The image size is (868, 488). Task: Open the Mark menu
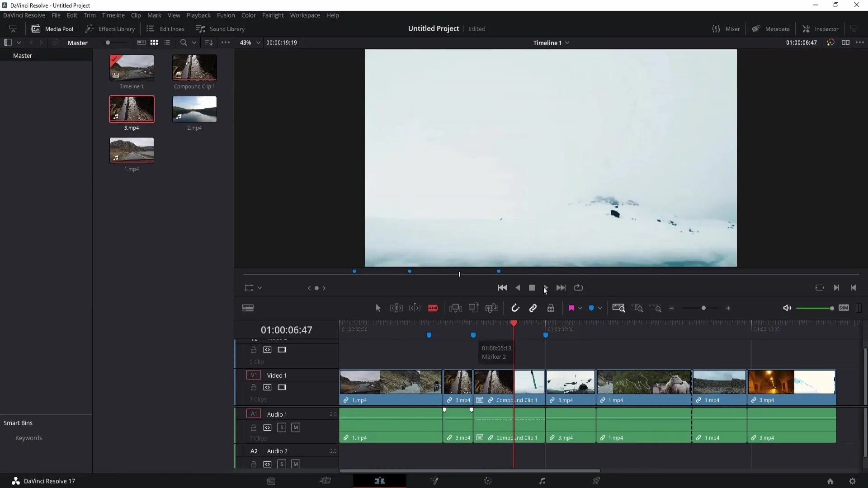pos(154,15)
